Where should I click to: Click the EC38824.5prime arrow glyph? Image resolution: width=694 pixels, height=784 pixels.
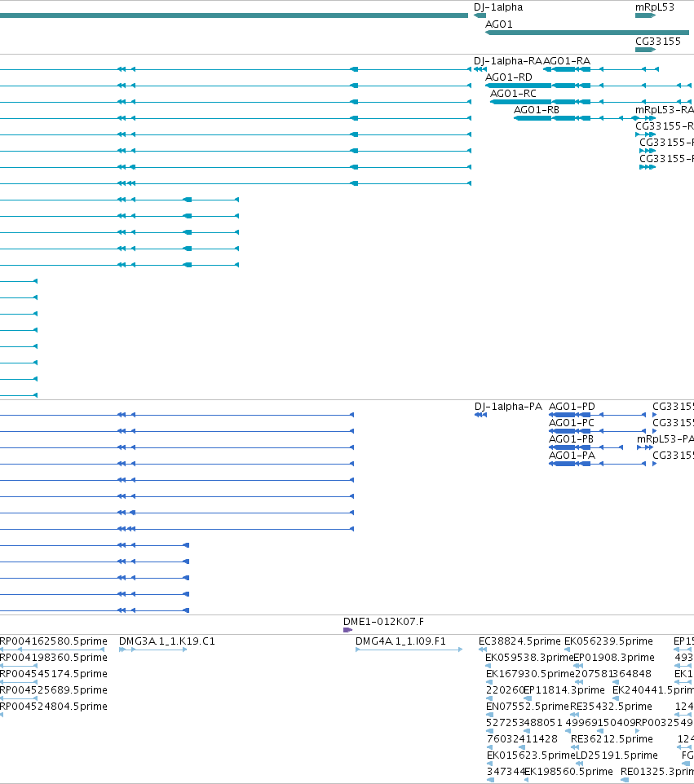[482, 650]
